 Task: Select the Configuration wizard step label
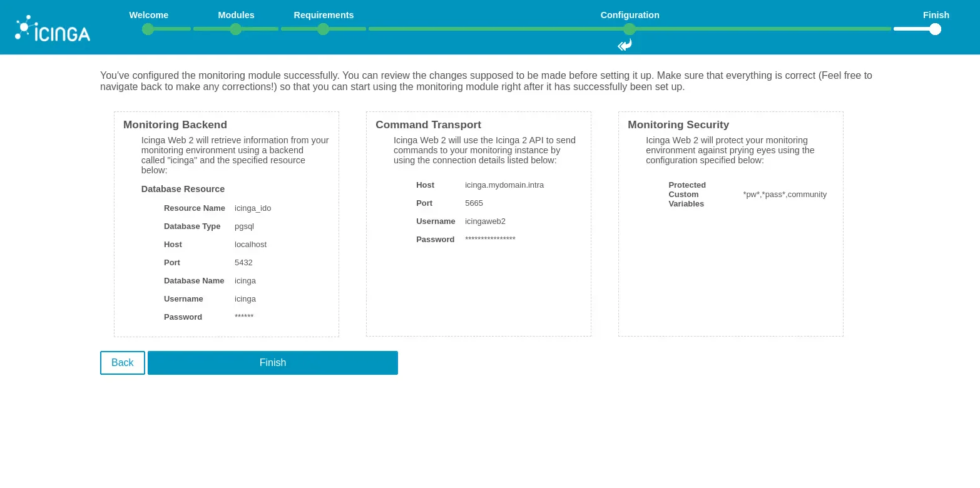click(x=630, y=15)
